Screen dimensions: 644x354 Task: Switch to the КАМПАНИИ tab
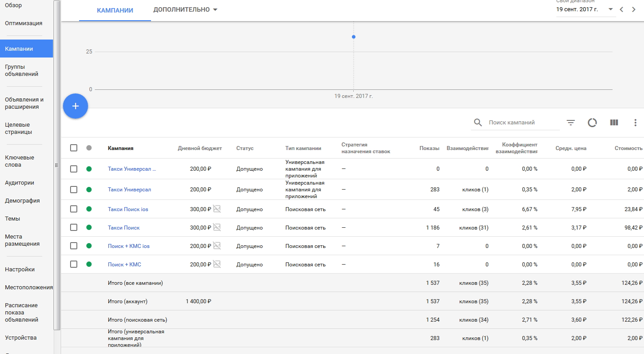click(x=115, y=10)
